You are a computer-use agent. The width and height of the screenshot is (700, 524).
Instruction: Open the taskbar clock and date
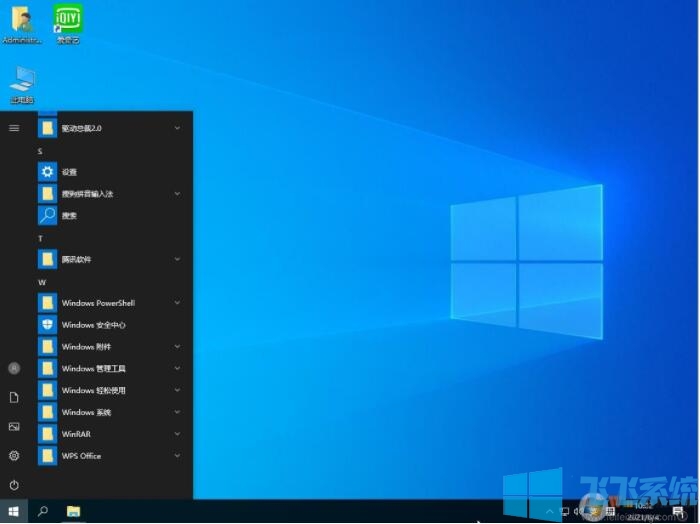tap(643, 512)
